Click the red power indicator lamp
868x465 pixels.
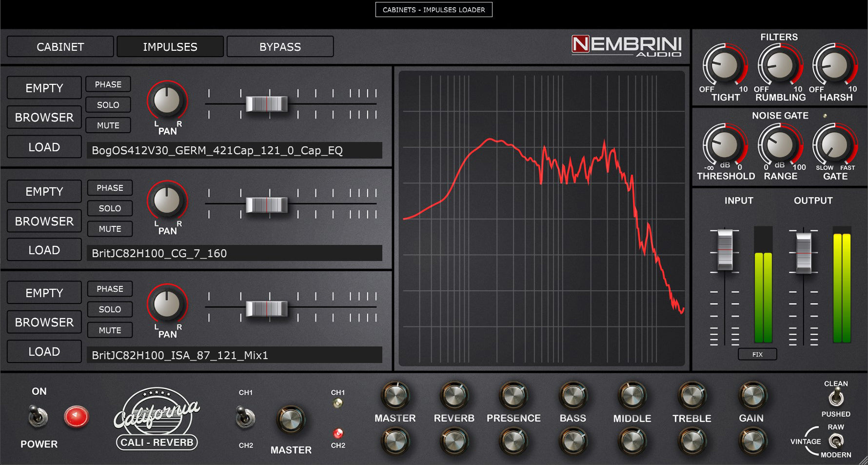[x=76, y=417]
